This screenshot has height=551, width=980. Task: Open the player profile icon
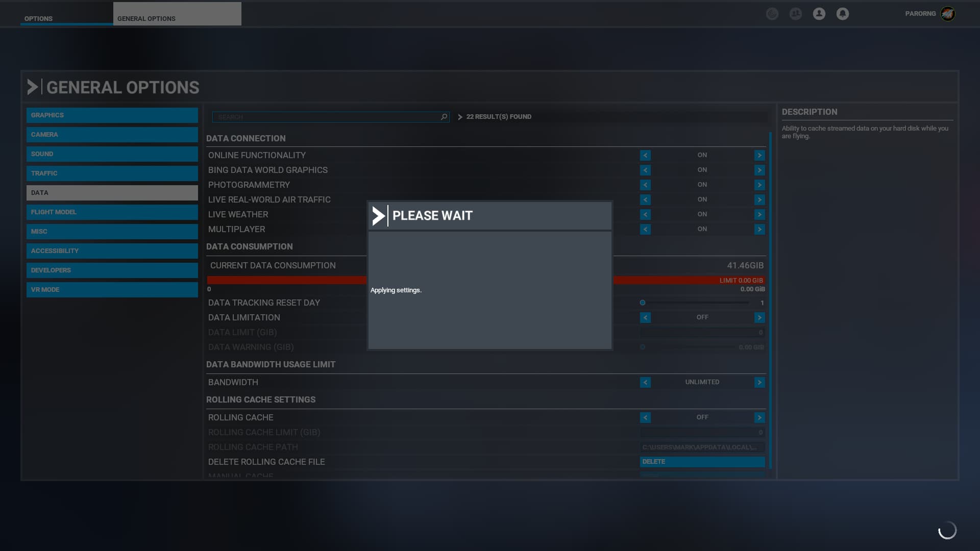[x=819, y=14]
